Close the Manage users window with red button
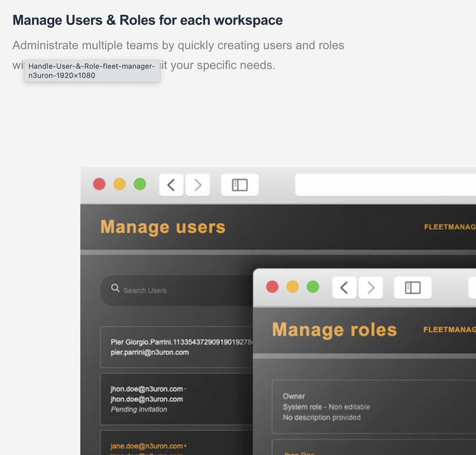Viewport: 476px width, 455px height. click(99, 184)
